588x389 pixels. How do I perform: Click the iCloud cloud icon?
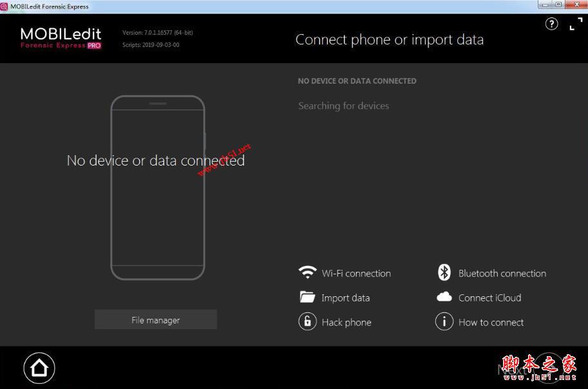click(x=444, y=297)
